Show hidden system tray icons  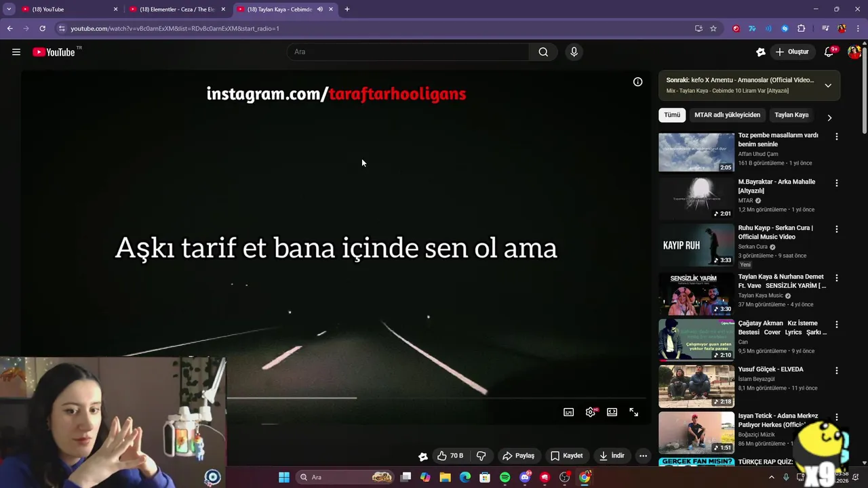tap(771, 477)
